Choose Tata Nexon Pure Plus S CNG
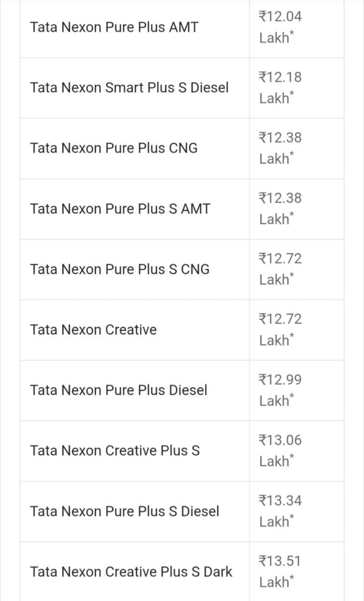The width and height of the screenshot is (364, 601). coord(120,269)
